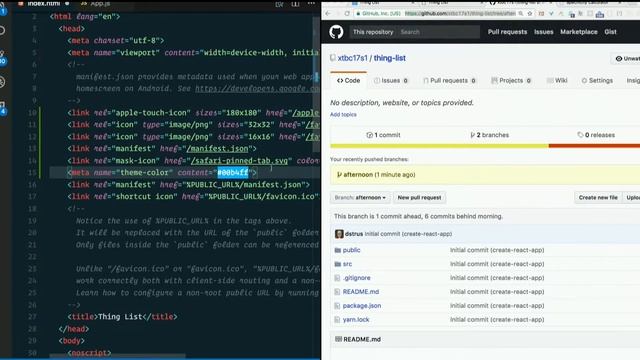Click dstrus avatar thumbnail

pyautogui.click(x=339, y=234)
